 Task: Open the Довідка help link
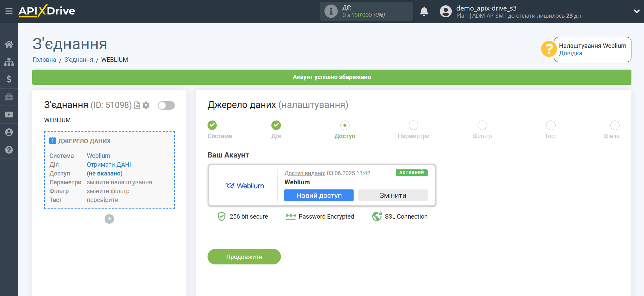pyautogui.click(x=571, y=53)
